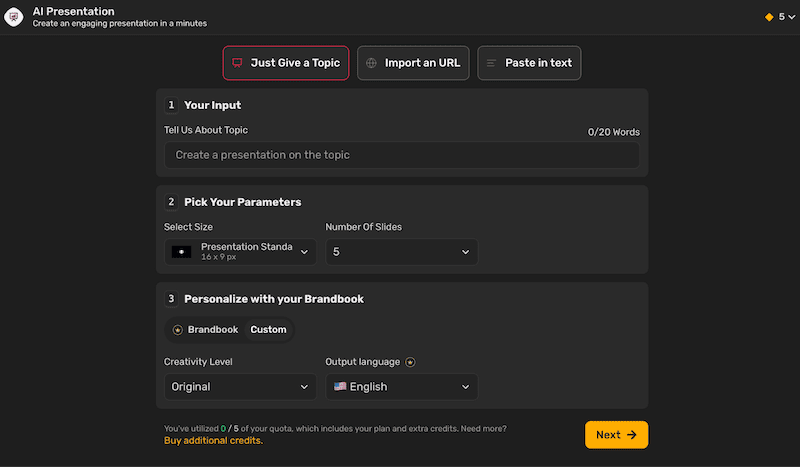This screenshot has height=467, width=800.
Task: Open the Buy additional credits link
Action: point(213,441)
